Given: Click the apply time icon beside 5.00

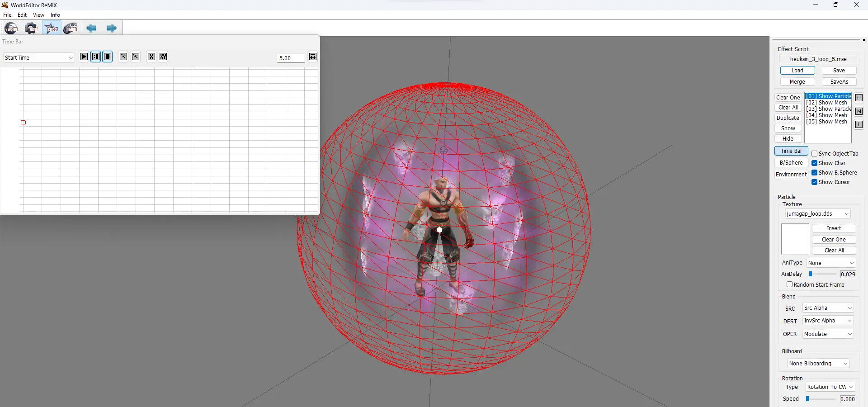Looking at the screenshot, I should point(313,57).
